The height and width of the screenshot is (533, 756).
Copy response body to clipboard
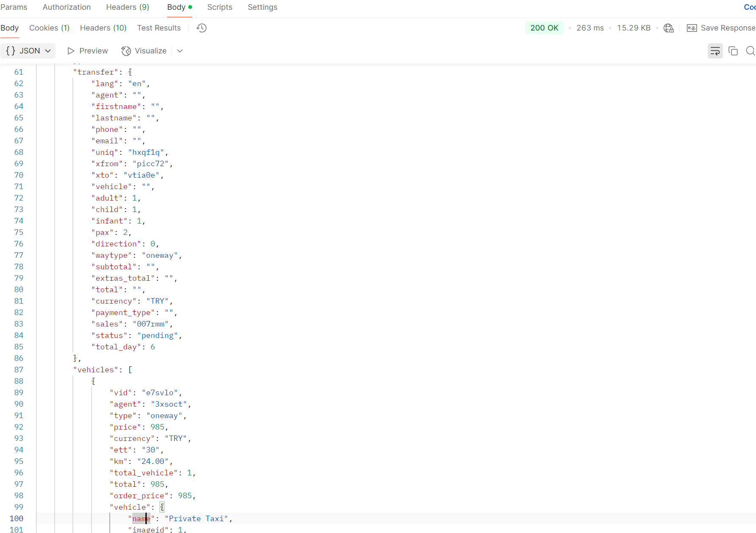[733, 51]
